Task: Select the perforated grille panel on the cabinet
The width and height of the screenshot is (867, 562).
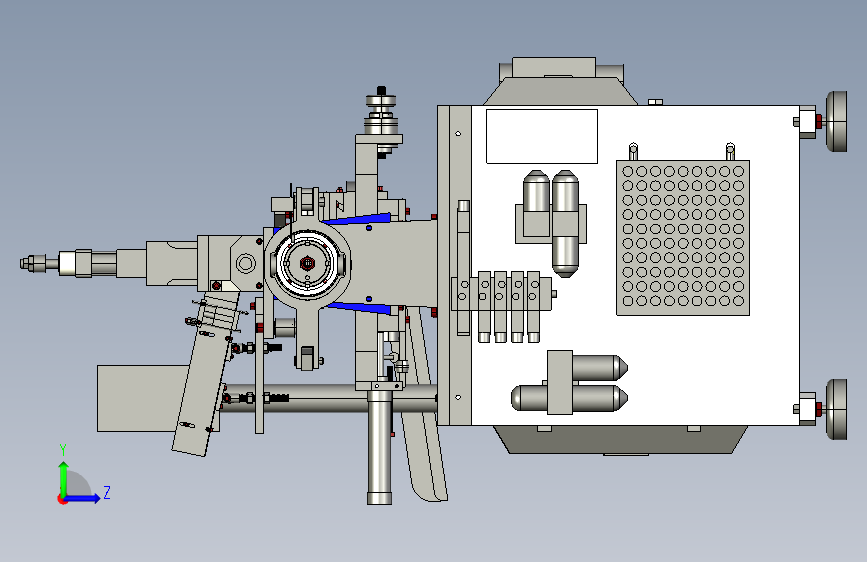Action: (x=683, y=238)
